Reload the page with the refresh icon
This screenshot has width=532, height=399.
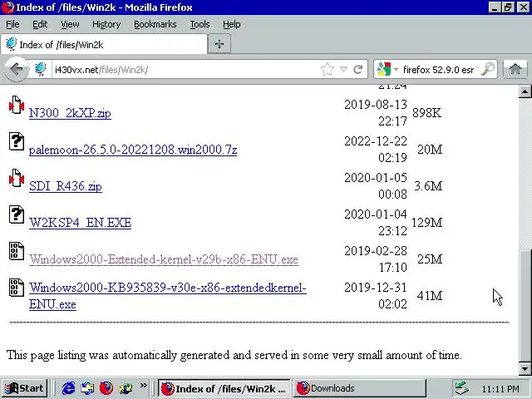click(358, 70)
